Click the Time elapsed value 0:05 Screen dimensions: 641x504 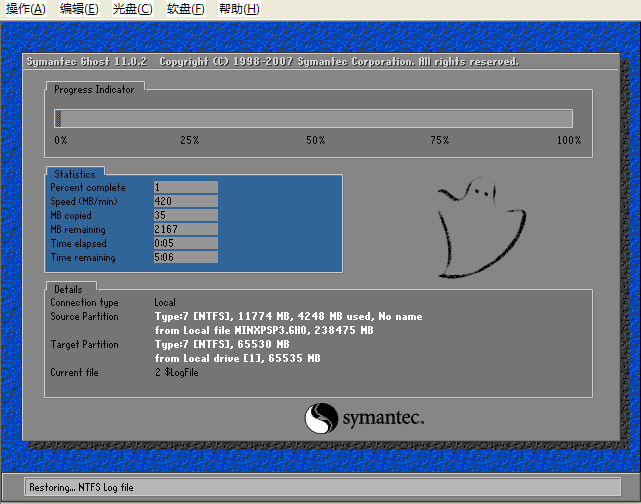point(186,243)
